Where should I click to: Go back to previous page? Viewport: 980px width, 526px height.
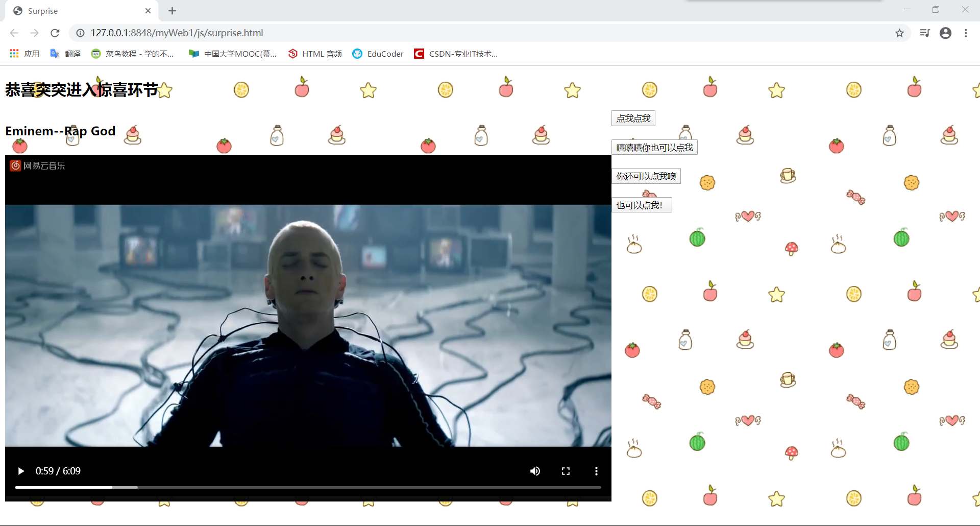pyautogui.click(x=14, y=33)
